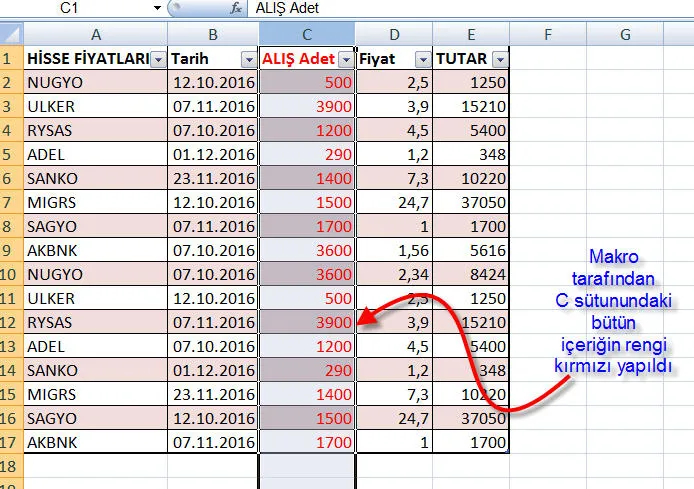Expand the TUTAR column filter dropdown
The image size is (694, 489).
click(x=500, y=59)
